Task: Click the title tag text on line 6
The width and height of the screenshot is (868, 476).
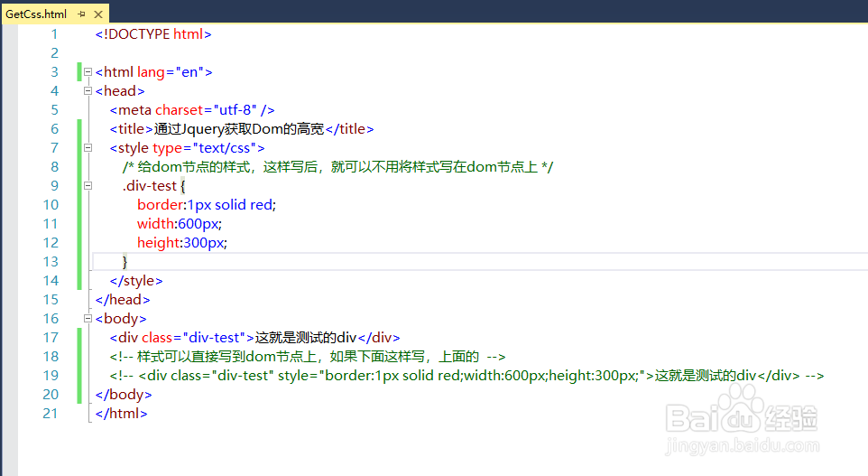Action: pyautogui.click(x=241, y=129)
